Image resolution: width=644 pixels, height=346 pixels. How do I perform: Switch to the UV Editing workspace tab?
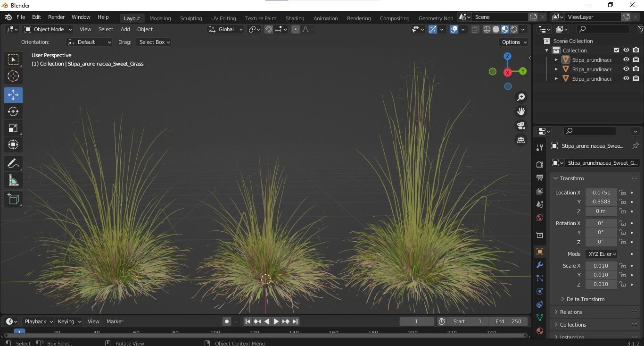click(x=223, y=18)
